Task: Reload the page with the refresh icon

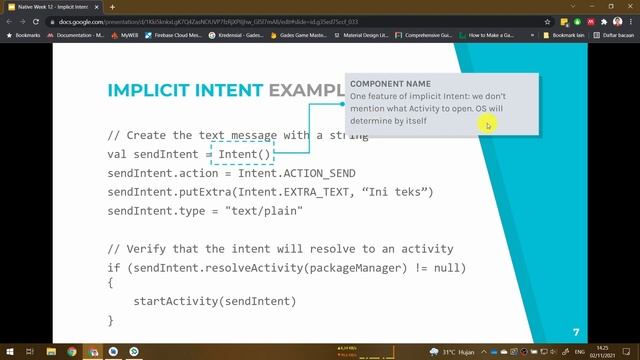Action: pos(36,22)
